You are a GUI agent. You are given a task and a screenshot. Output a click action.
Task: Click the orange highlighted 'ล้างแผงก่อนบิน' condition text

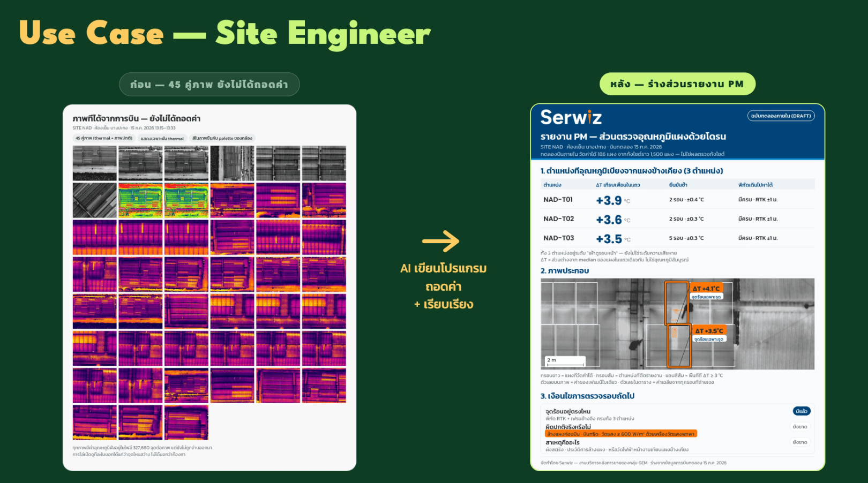(620, 434)
